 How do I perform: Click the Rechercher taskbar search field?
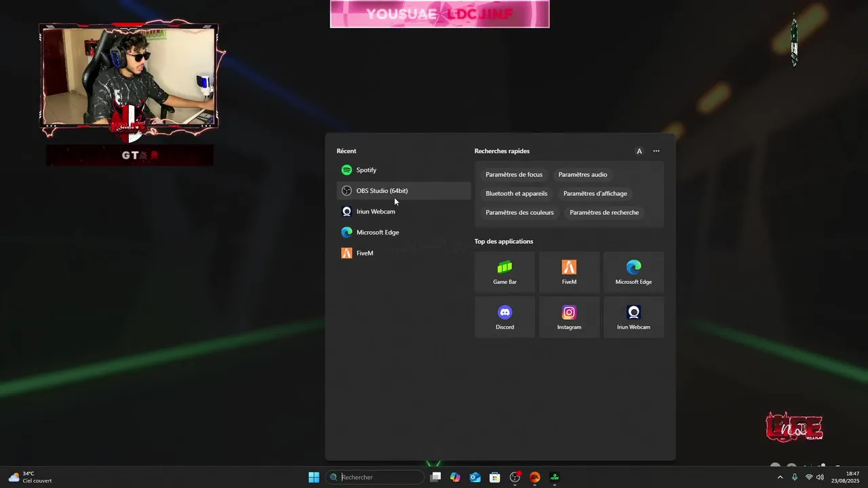pos(375,477)
